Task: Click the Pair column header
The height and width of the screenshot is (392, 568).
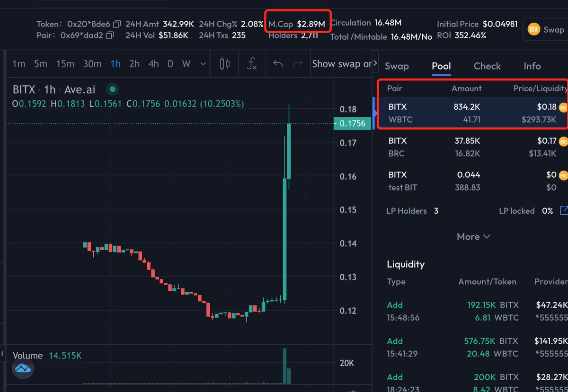Action: pos(395,88)
